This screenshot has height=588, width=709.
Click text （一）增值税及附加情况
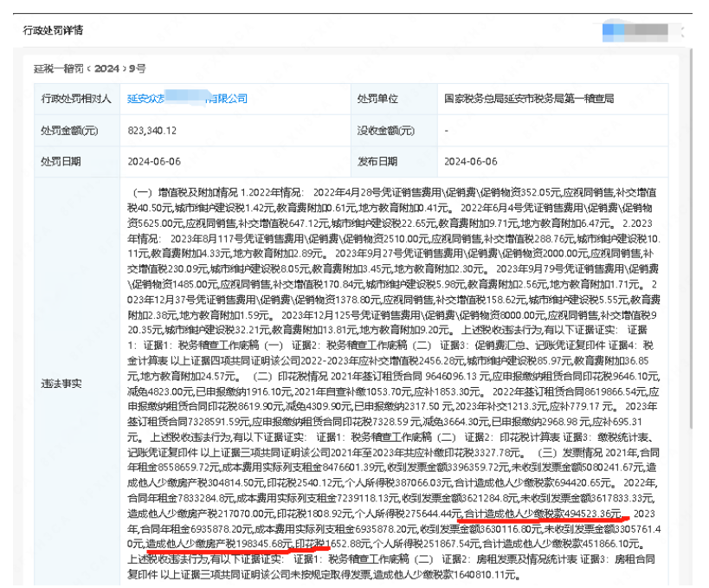pos(184,192)
